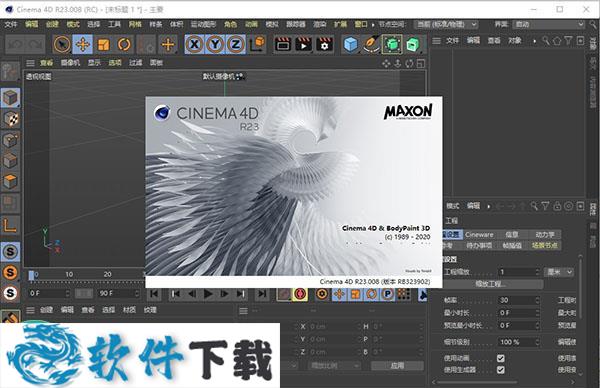Click the Undo arrow in top toolbar
The height and width of the screenshot is (388, 600).
15,45
